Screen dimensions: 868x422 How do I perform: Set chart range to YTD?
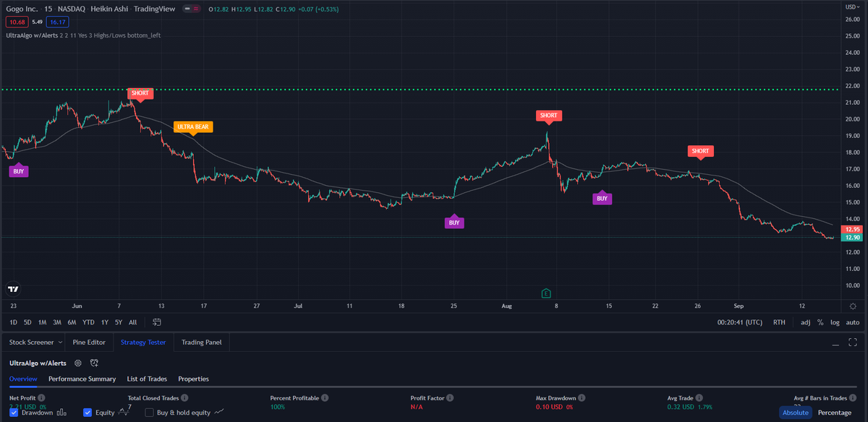point(88,322)
